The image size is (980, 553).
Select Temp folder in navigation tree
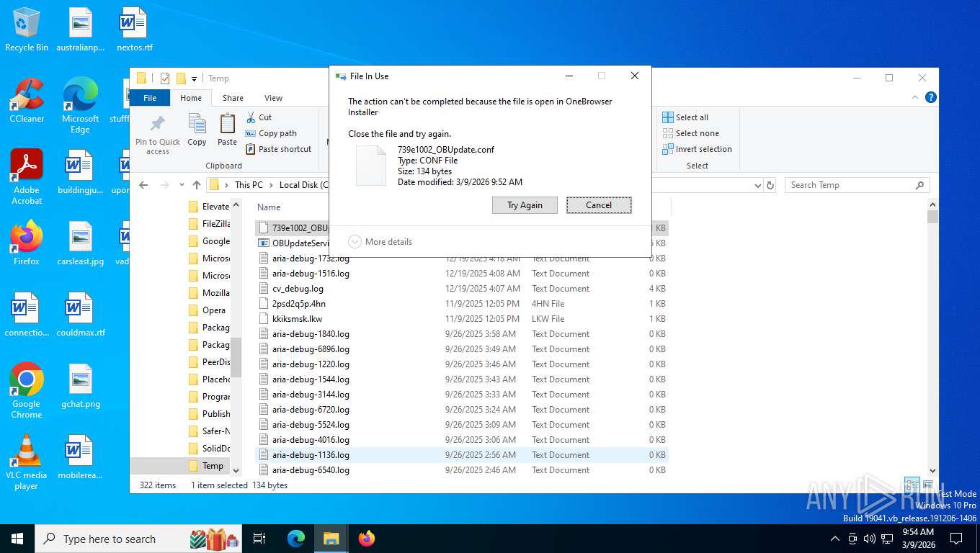(206, 466)
